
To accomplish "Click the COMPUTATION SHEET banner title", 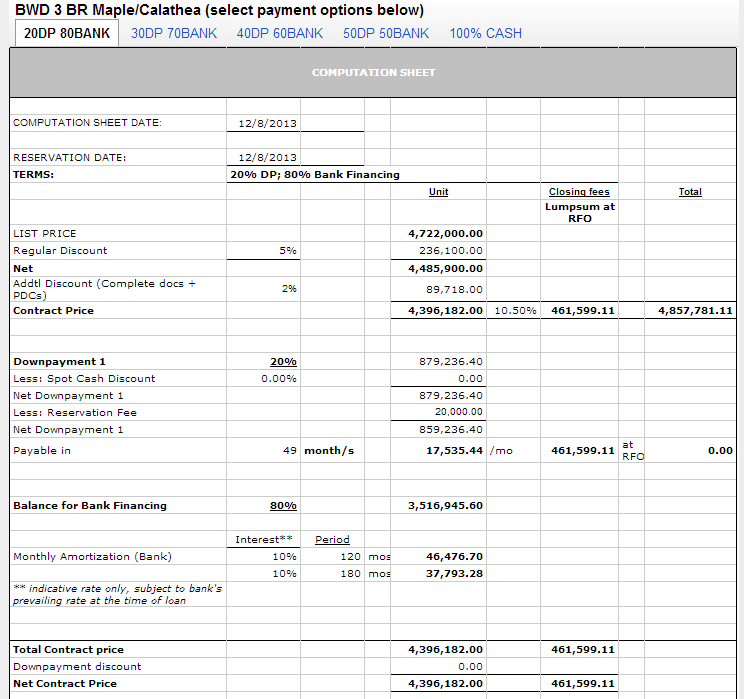I will tap(373, 73).
